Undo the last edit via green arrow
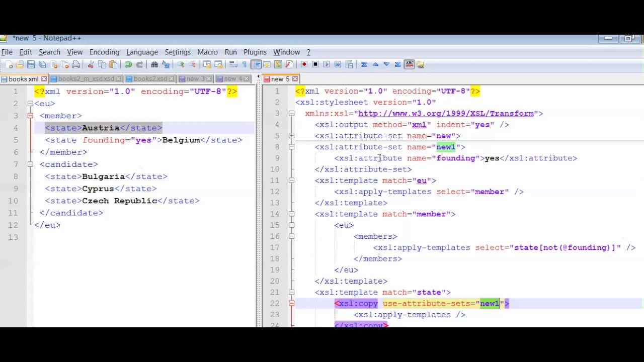This screenshot has width=644, height=362. (x=128, y=64)
